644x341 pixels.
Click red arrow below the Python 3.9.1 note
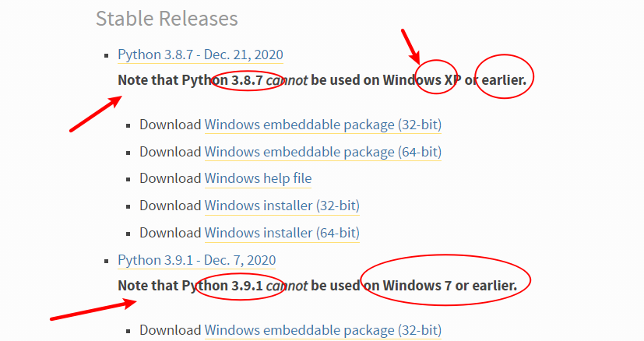[93, 309]
